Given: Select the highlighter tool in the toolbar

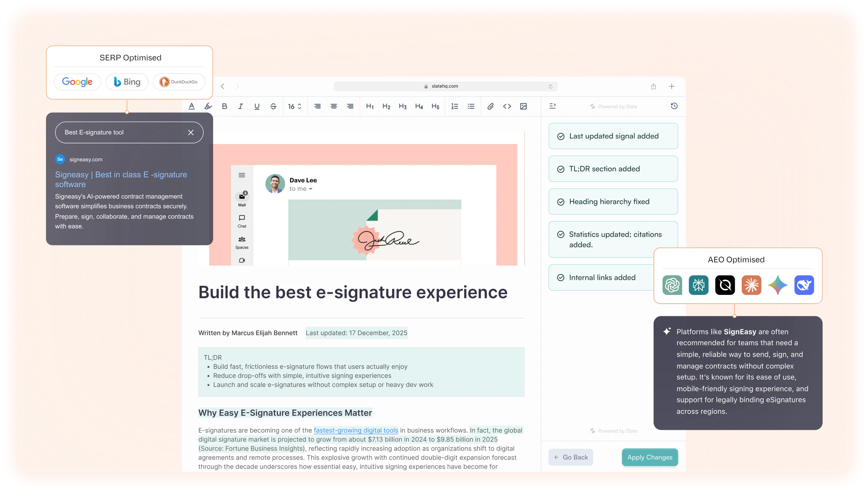Looking at the screenshot, I should tap(208, 106).
